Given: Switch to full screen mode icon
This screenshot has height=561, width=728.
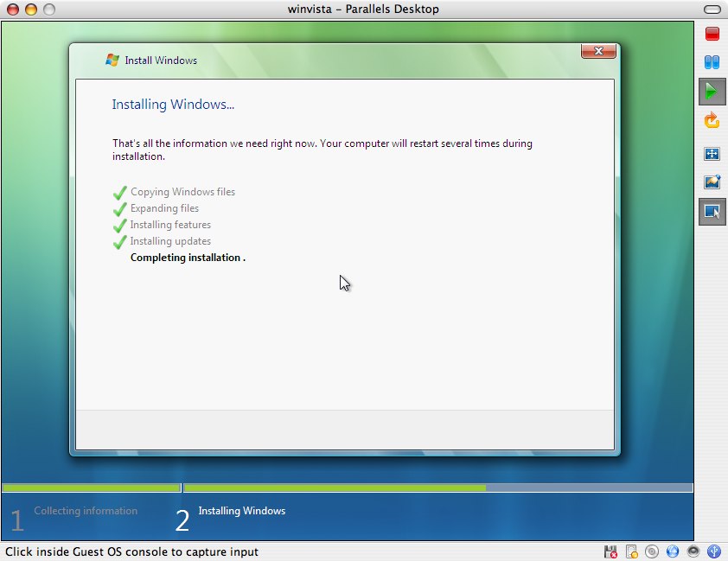Looking at the screenshot, I should coord(712,154).
